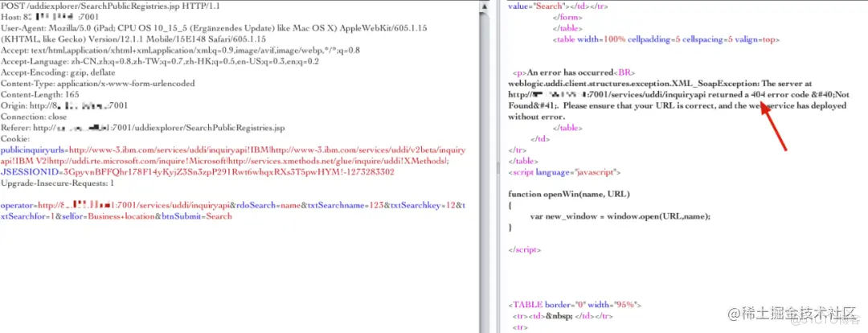Click the closing </td> tag
Image resolution: width=868 pixels, height=333 pixels.
[540, 139]
